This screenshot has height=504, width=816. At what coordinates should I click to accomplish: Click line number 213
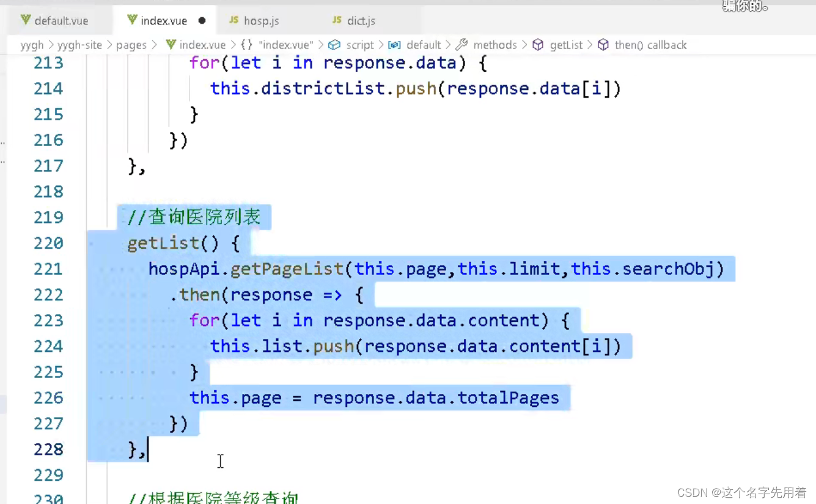pyautogui.click(x=48, y=63)
